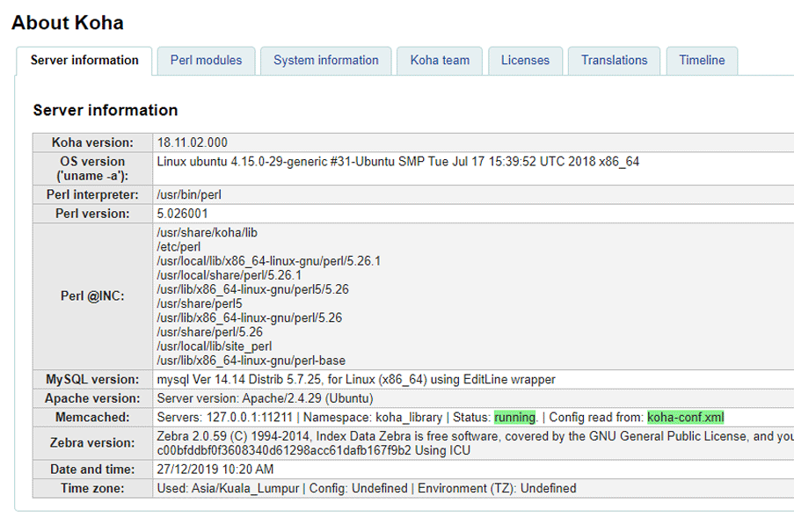The width and height of the screenshot is (794, 532).
Task: Click the Time zone row label
Action: pos(92,488)
